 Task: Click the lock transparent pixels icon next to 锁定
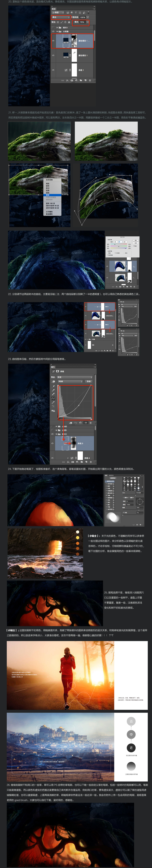click(58, 22)
